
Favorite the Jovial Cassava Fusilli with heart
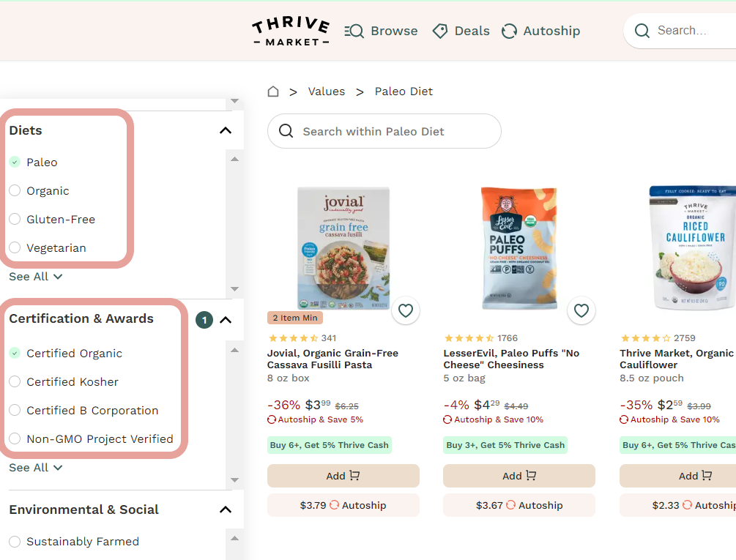(x=406, y=311)
